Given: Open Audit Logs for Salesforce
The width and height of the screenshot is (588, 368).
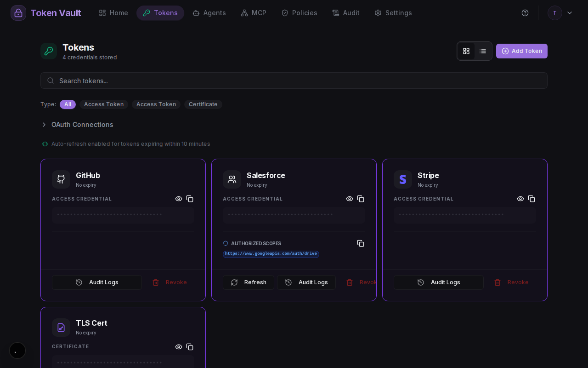Looking at the screenshot, I should (x=306, y=282).
